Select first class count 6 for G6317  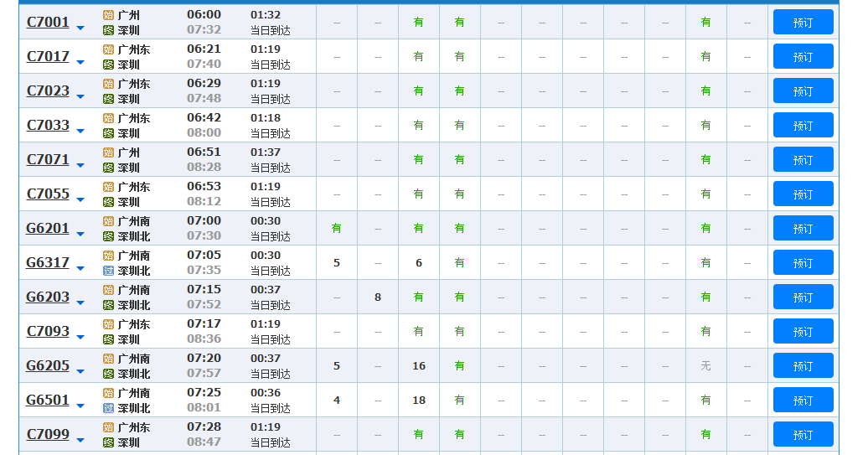419,262
